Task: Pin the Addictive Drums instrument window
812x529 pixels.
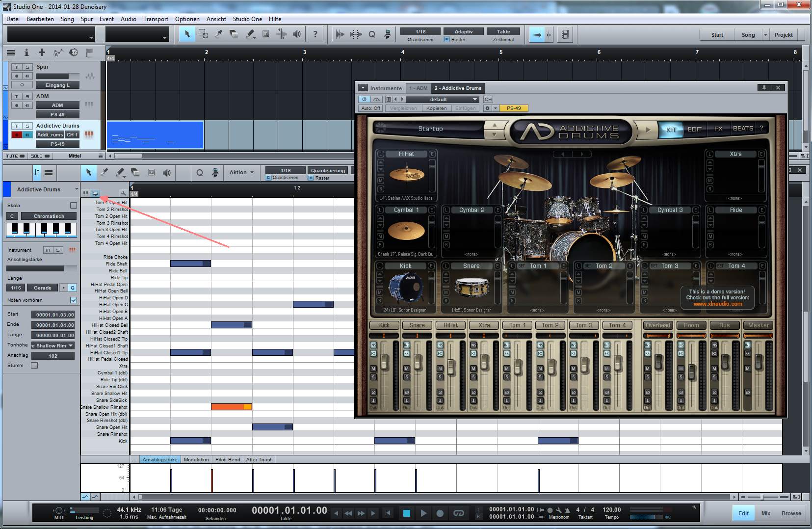Action: coord(764,88)
